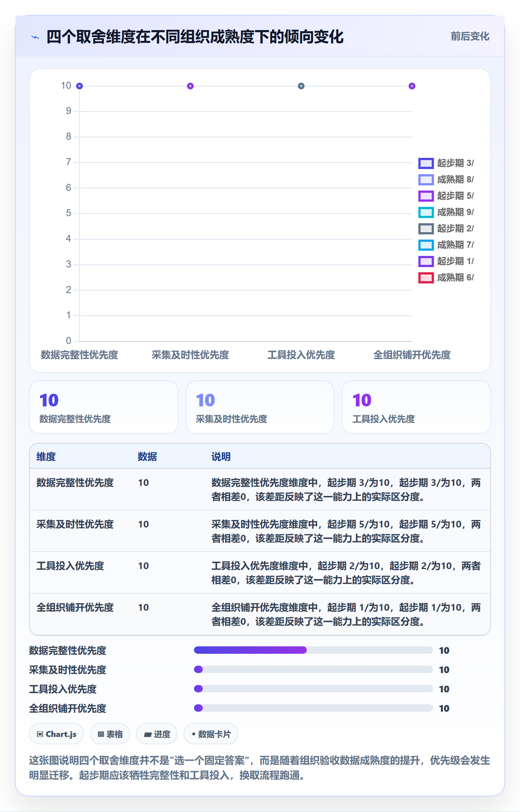The image size is (520, 812).
Task: Click the table description mentioning "起步期 3/为10"
Action: pyautogui.click(x=346, y=490)
